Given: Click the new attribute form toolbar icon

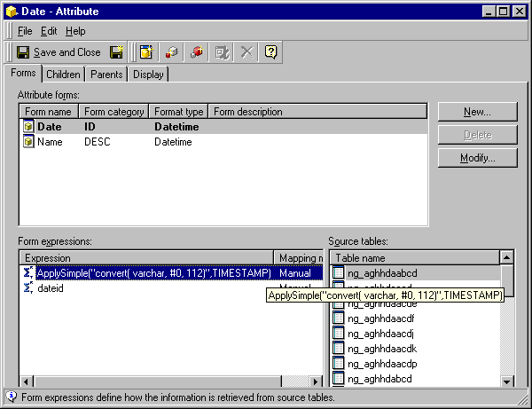Looking at the screenshot, I should click(x=146, y=52).
